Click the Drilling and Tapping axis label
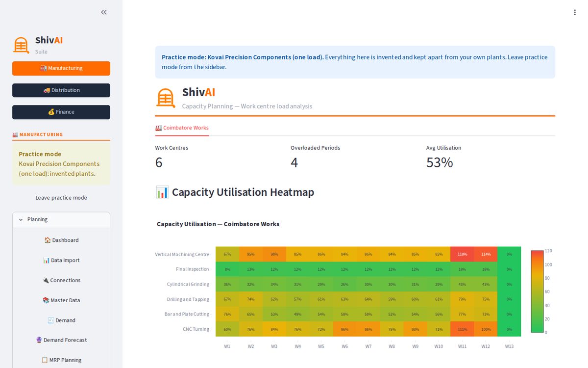Screen dimensions: 588x368 (188, 299)
